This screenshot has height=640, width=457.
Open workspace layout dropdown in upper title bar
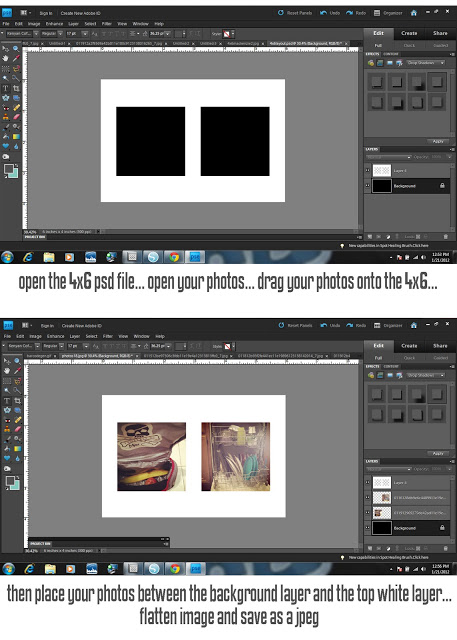coord(25,13)
